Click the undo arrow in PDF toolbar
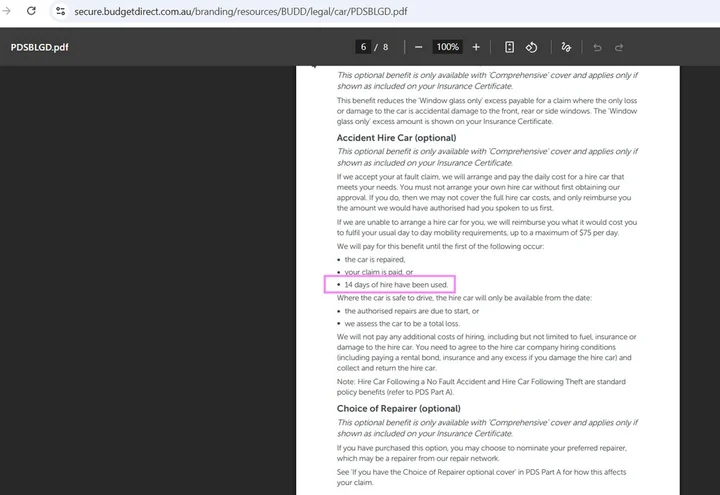This screenshot has height=495, width=720. pyautogui.click(x=597, y=47)
